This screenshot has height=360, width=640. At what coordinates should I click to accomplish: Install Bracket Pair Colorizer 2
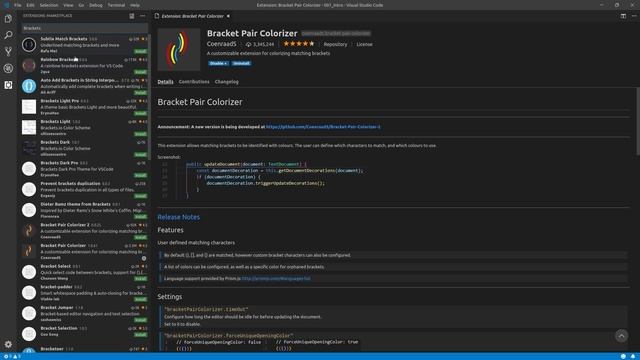click(x=140, y=237)
